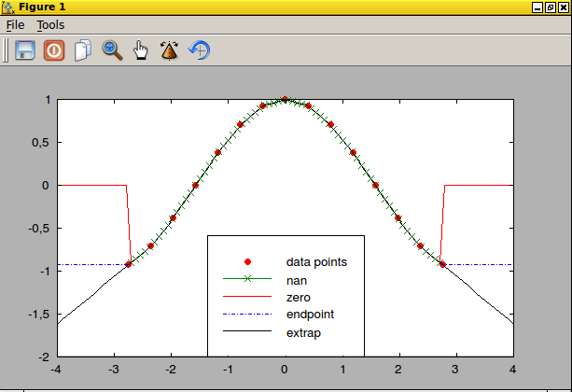572x392 pixels.
Task: Minimize the Figure 1 window
Action: tap(537, 7)
